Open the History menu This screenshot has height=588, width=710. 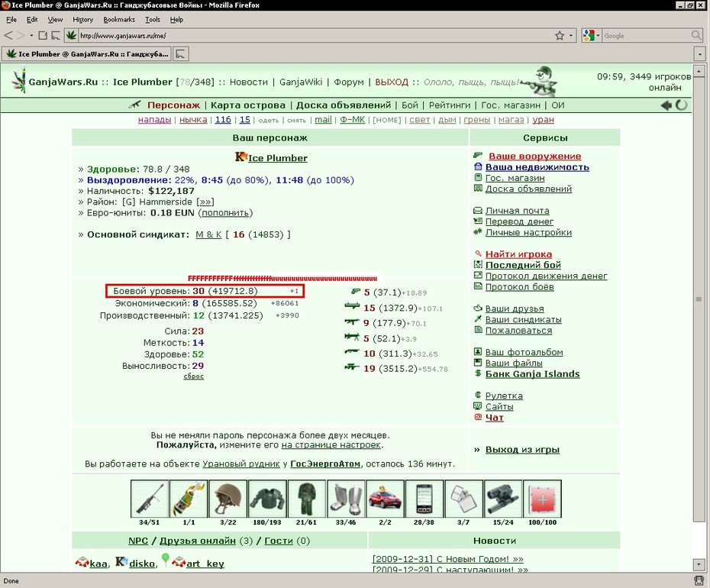[x=83, y=20]
